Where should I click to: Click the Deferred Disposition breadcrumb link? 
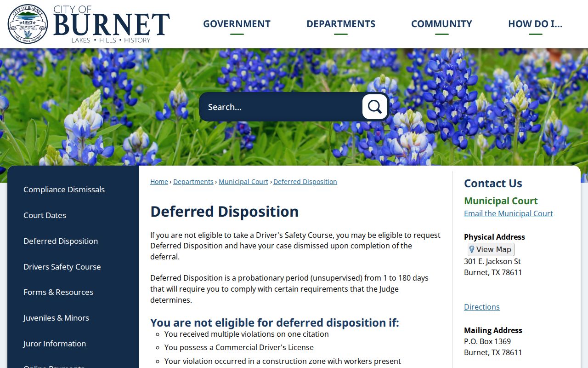pyautogui.click(x=305, y=182)
